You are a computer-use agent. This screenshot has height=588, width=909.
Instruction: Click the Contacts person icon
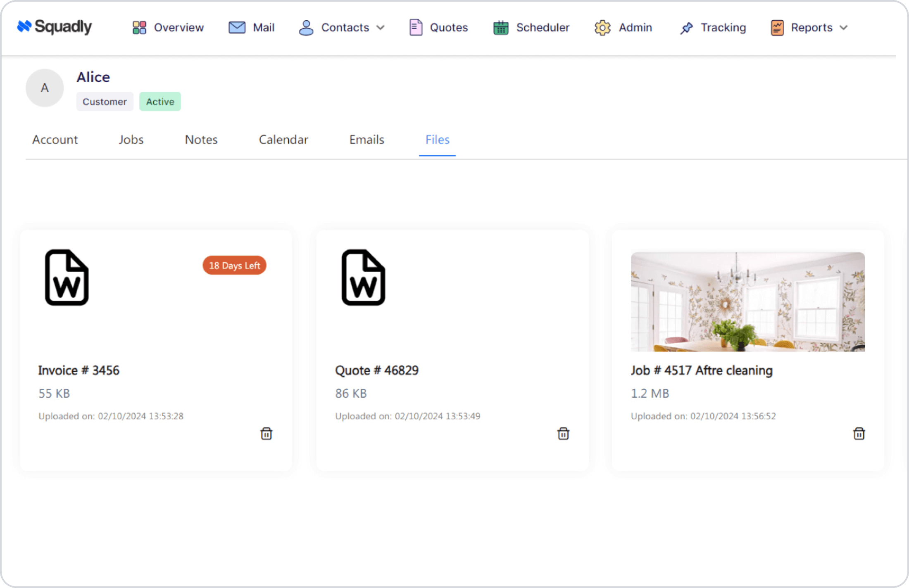tap(306, 28)
